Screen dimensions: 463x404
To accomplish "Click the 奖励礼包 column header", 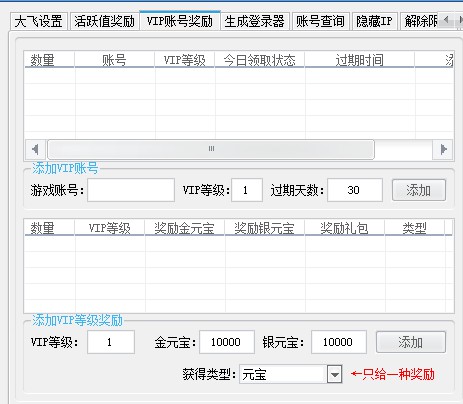I will tap(345, 228).
